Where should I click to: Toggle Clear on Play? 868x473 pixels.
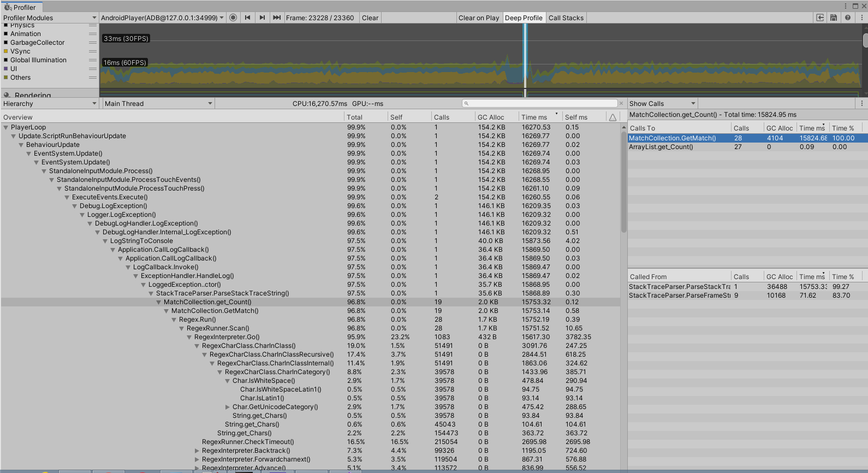(x=479, y=17)
